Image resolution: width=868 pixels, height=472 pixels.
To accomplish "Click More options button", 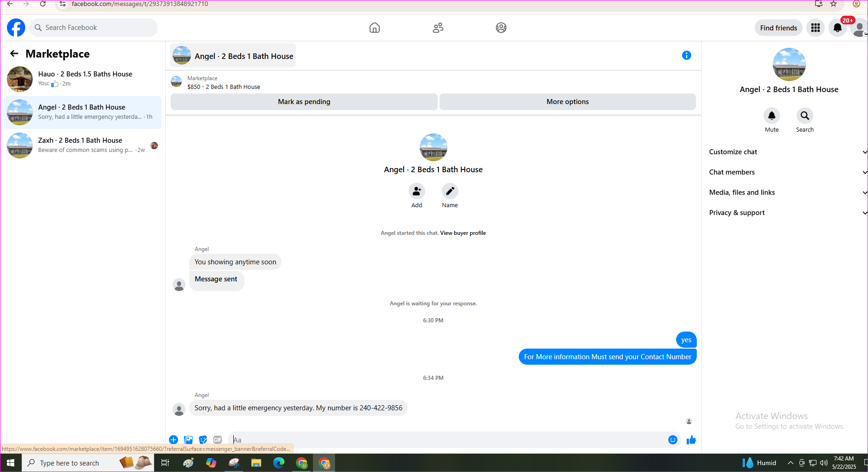I will coord(568,102).
